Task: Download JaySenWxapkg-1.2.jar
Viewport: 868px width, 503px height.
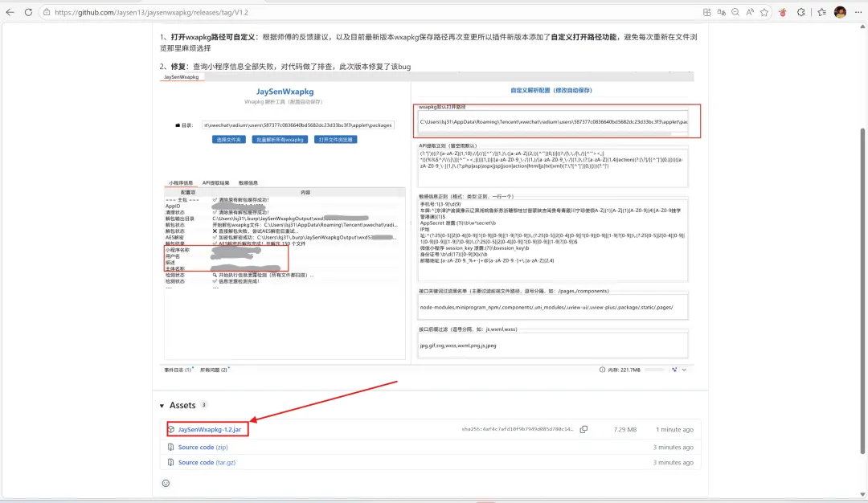Action: [209, 429]
